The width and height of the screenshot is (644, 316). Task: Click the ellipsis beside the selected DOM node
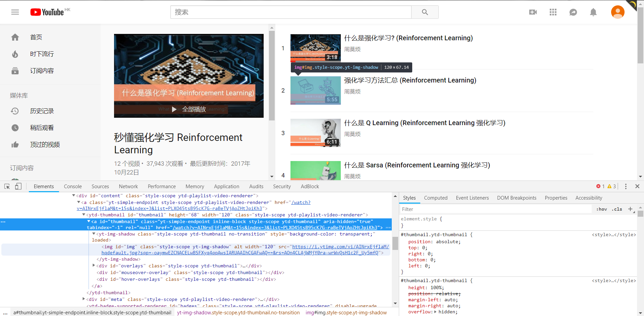[3, 222]
